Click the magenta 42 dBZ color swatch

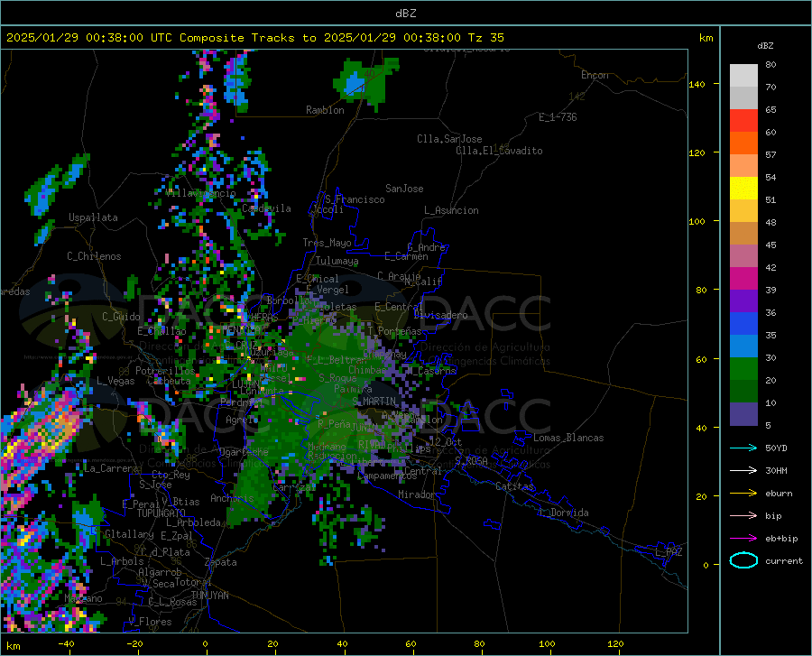point(743,279)
